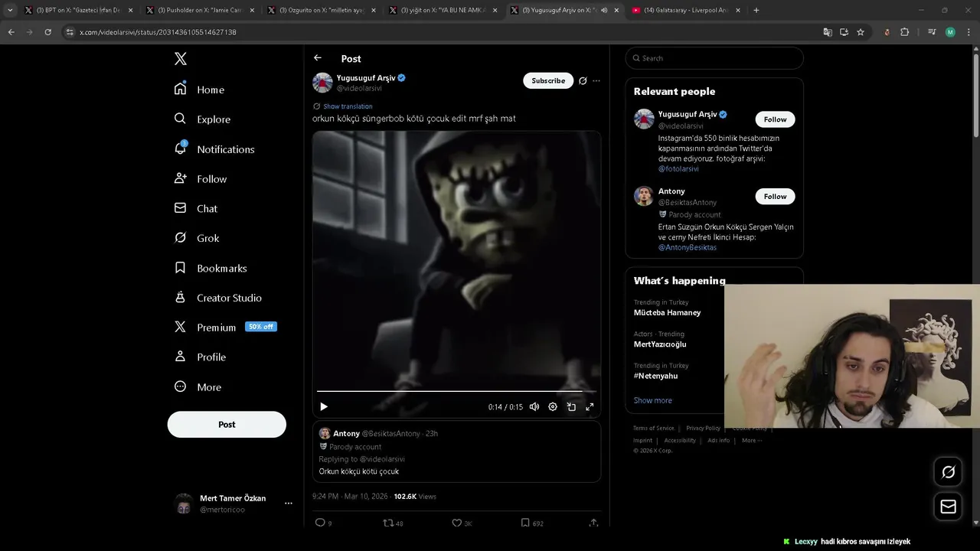Open the @AntonyBesiktas link in the bio
This screenshot has height=551, width=980.
tap(688, 247)
